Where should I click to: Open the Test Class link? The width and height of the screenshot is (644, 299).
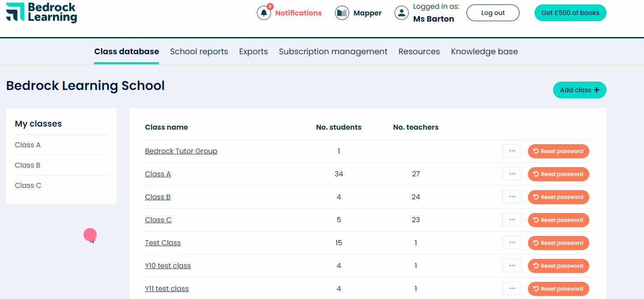pos(163,243)
